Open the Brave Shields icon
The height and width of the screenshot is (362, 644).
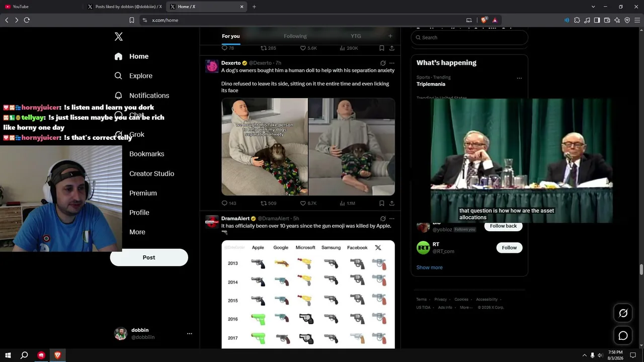pos(484,20)
